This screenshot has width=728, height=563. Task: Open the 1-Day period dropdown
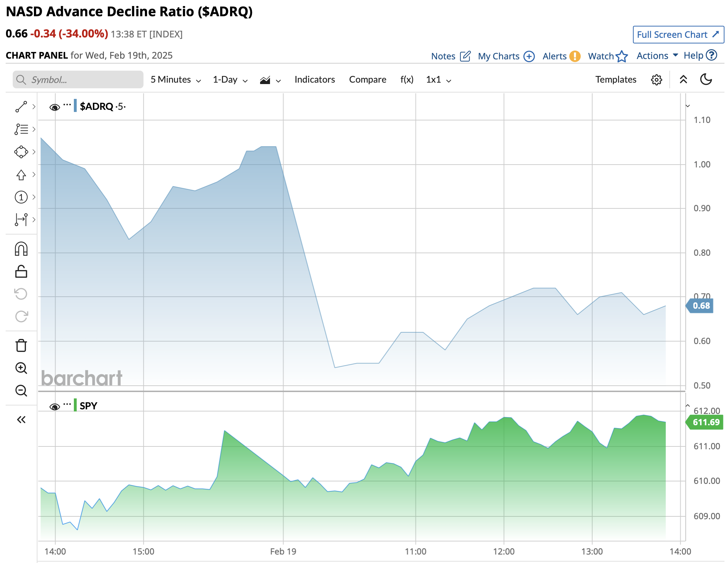click(230, 80)
